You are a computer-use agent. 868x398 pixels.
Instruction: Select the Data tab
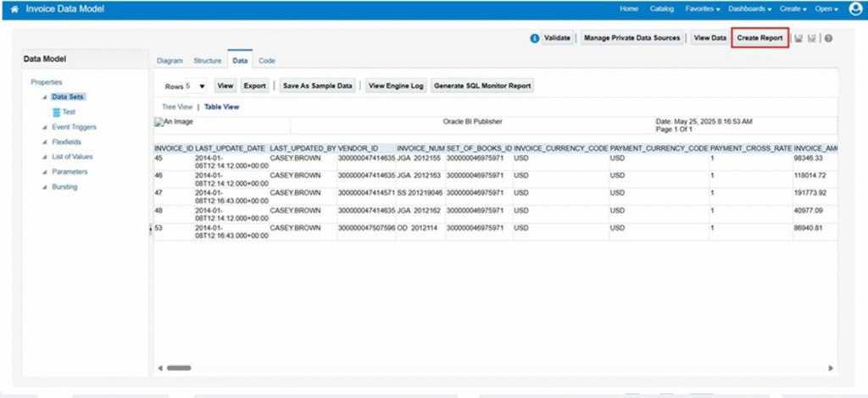(240, 60)
